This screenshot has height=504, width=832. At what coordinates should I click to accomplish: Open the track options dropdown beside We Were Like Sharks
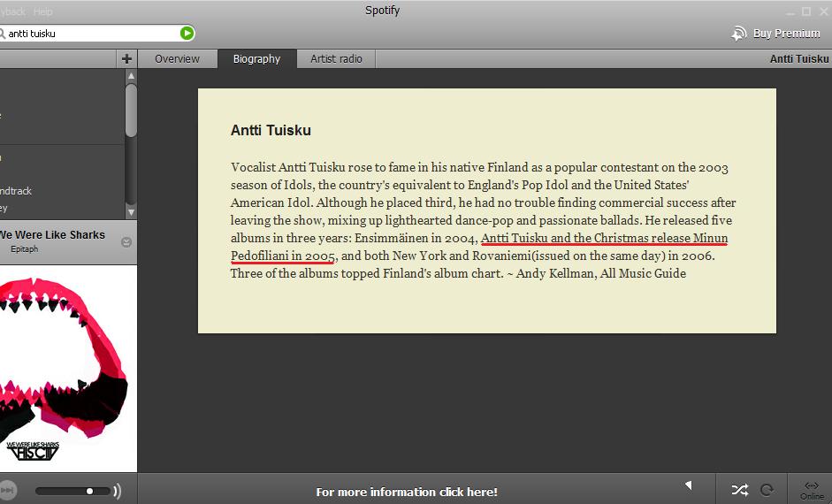tap(126, 242)
